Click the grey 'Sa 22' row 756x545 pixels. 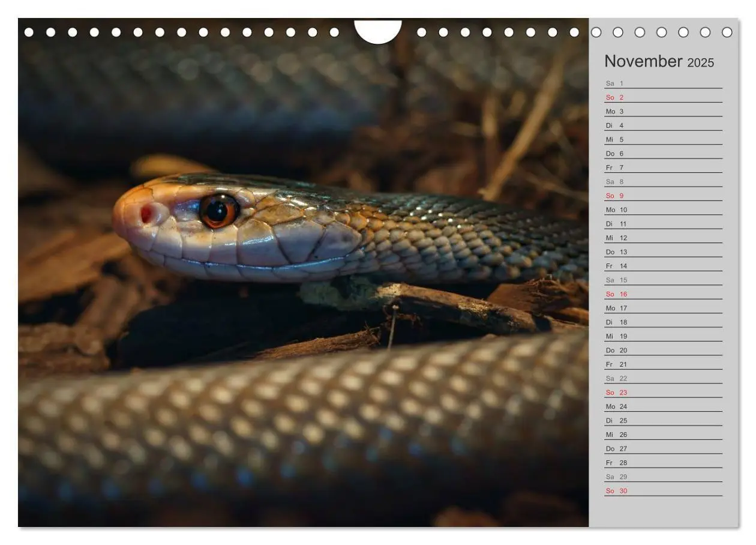pos(663,378)
